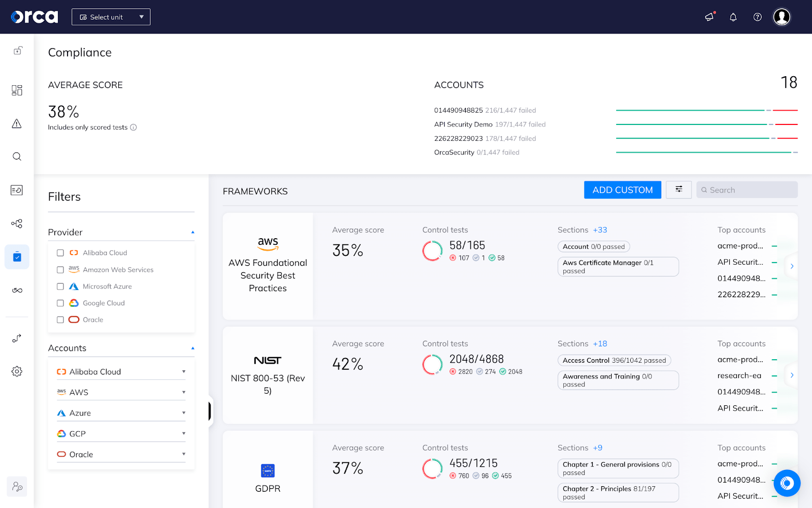Open the attack path graph sidebar icon
This screenshot has width=812, height=508.
[x=17, y=224]
